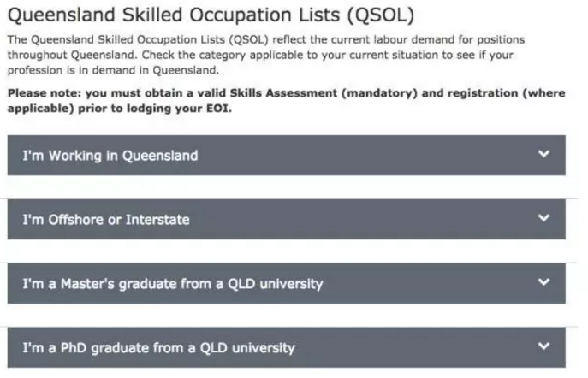Open the "I'm a Master's graduate" label
588x378 pixels.
(173, 284)
